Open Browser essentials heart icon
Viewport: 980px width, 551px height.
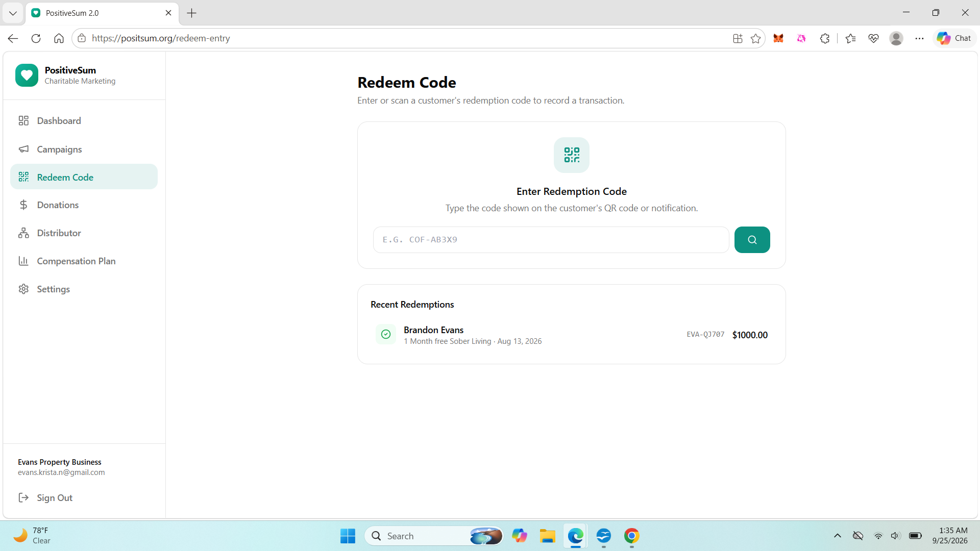click(x=873, y=38)
